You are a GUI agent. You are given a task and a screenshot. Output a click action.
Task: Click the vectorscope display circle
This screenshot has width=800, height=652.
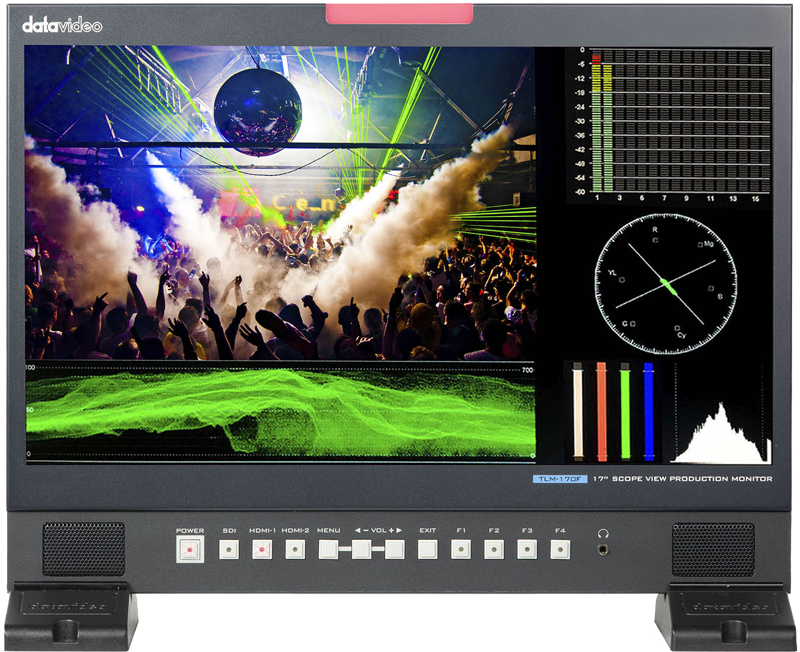[x=666, y=284]
